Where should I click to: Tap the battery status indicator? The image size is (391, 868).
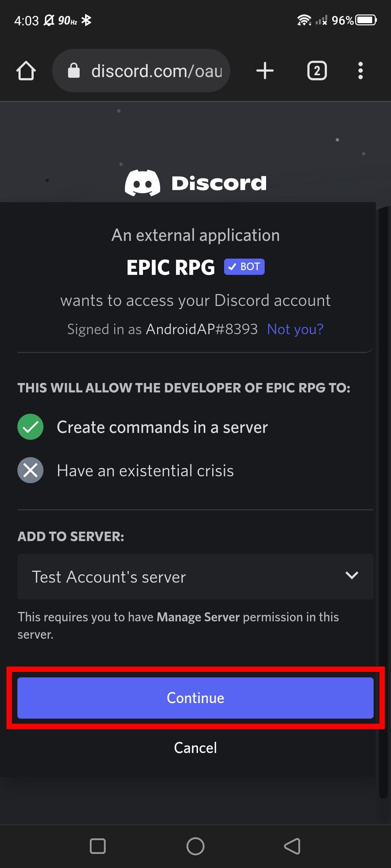[366, 20]
